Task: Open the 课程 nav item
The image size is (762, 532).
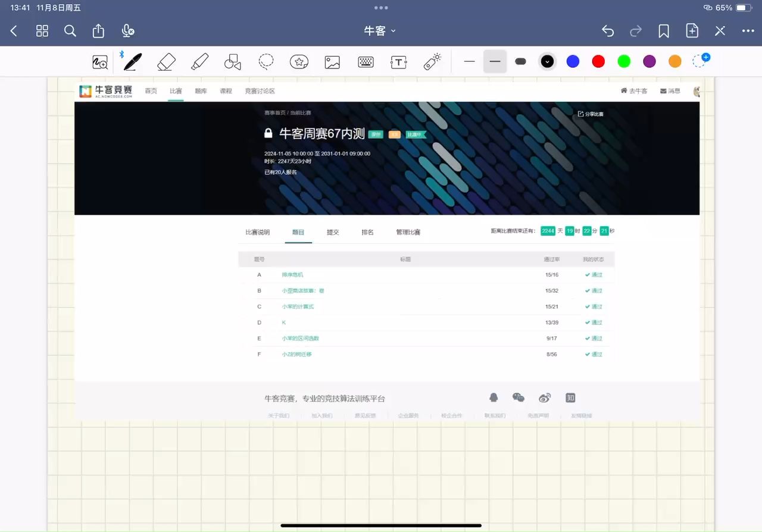Action: click(226, 91)
